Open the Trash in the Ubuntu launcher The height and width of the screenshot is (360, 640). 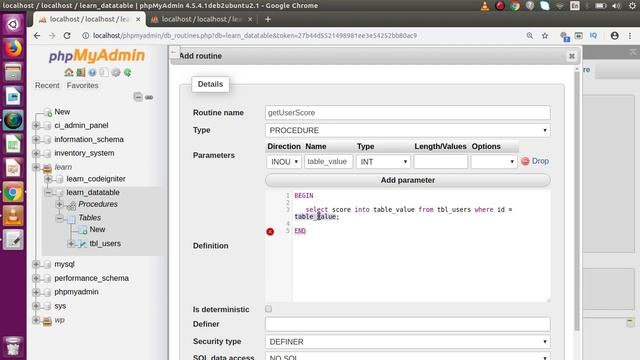click(x=13, y=347)
